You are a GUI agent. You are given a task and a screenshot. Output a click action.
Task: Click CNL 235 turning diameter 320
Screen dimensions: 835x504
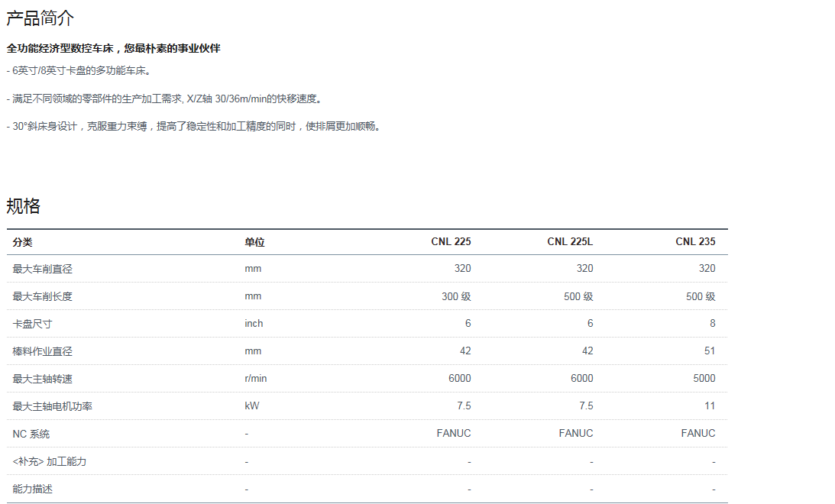click(x=707, y=269)
